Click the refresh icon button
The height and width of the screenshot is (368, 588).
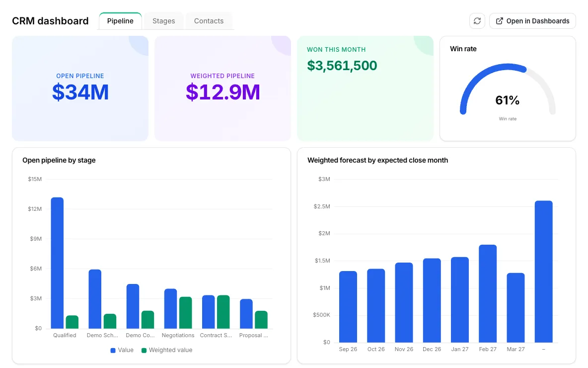coord(477,21)
